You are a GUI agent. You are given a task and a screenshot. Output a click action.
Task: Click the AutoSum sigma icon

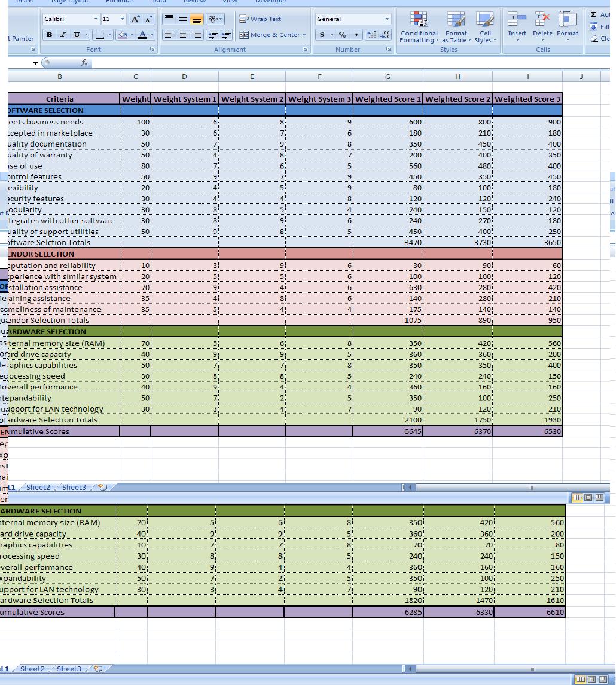click(594, 14)
